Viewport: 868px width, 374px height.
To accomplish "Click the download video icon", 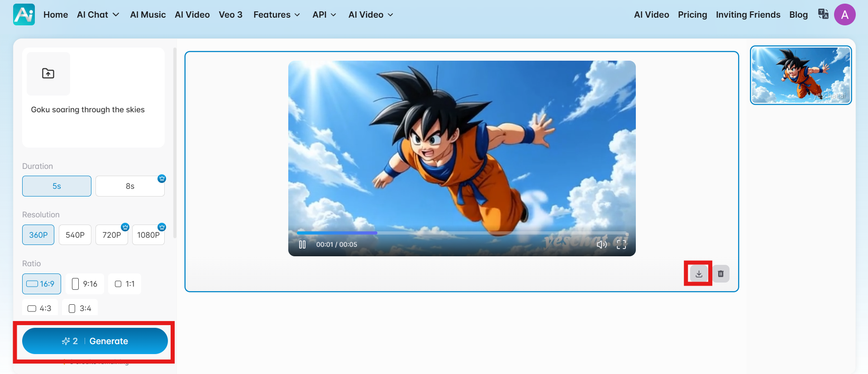I will (699, 273).
